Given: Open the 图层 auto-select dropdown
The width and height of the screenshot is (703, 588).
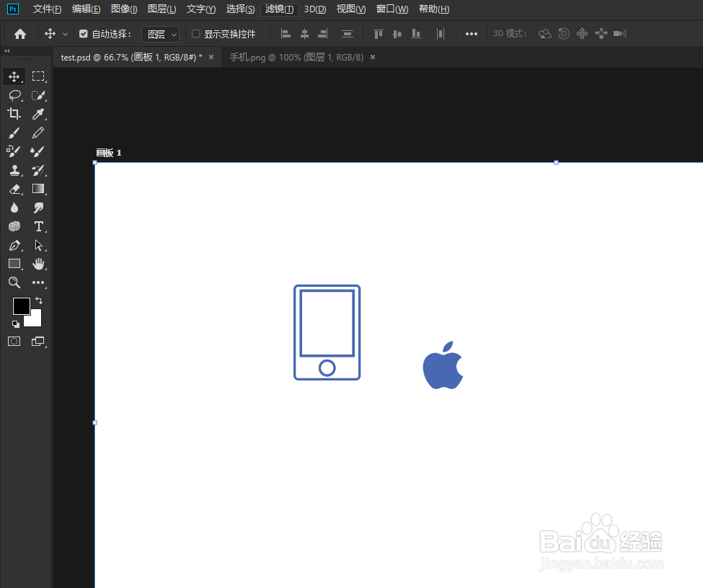Looking at the screenshot, I should (x=161, y=34).
